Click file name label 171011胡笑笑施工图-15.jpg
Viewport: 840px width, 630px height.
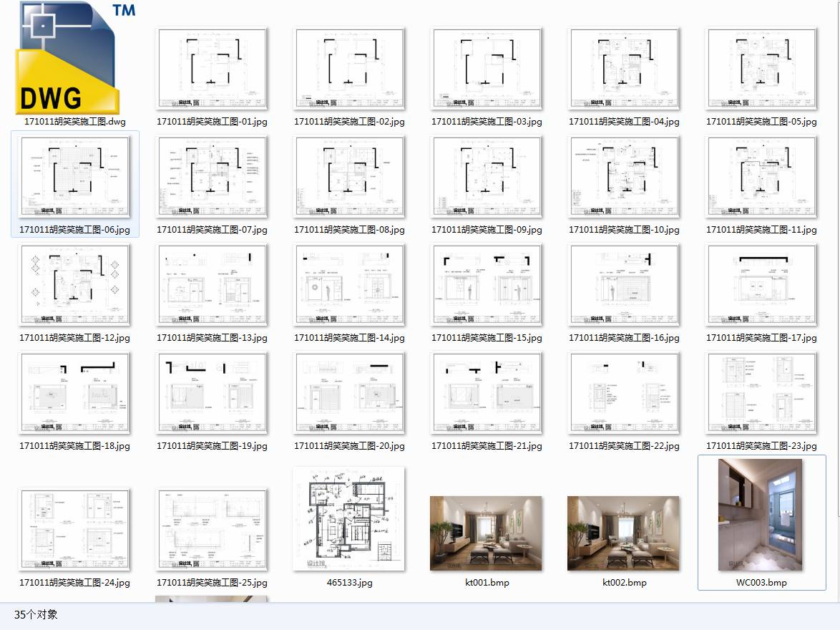(x=487, y=338)
